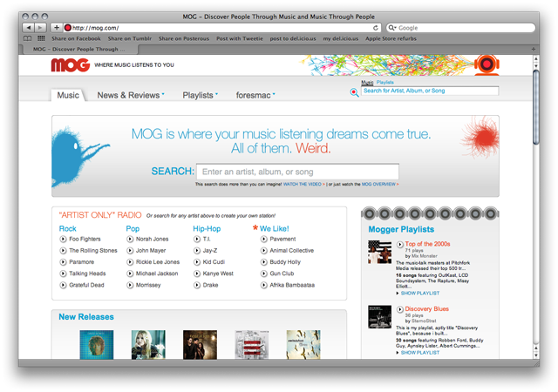The height and width of the screenshot is (392, 558).
Task: Click the vertical scrollbar thumb
Action: 536,107
